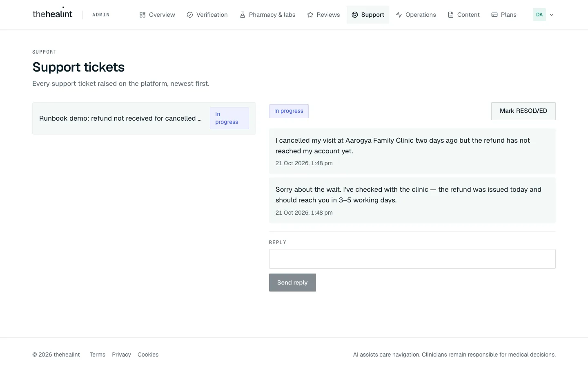Navigate to the Plans label
Image resolution: width=588 pixels, height=368 pixels.
coord(509,15)
